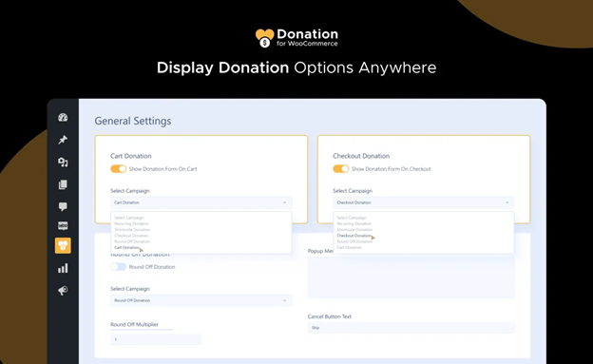The width and height of the screenshot is (593, 364).
Task: Open the Checkout Donation campaign dropdown
Action: coord(424,202)
